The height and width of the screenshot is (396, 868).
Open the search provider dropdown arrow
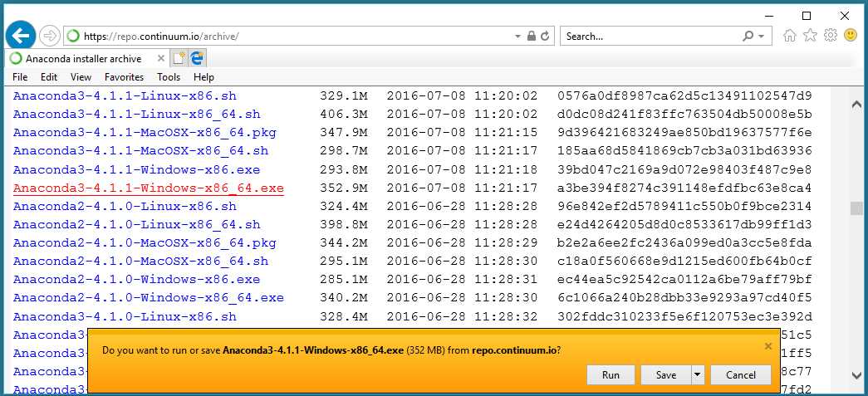point(761,37)
